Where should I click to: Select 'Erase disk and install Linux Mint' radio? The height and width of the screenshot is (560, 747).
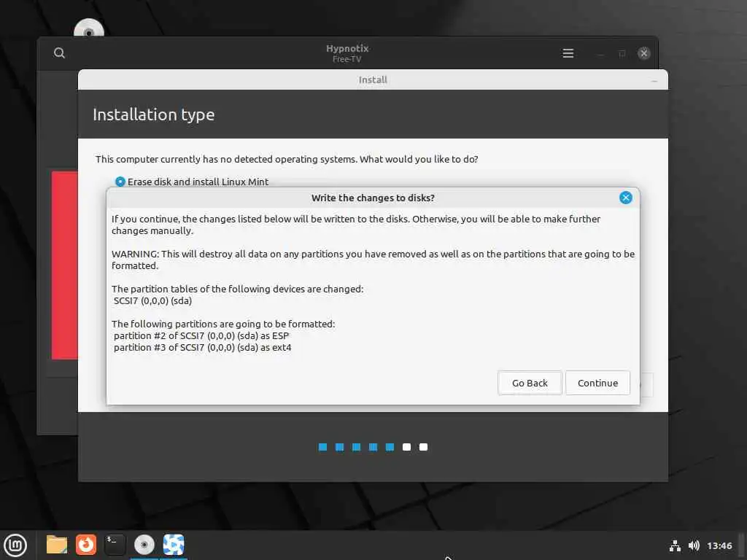120,182
